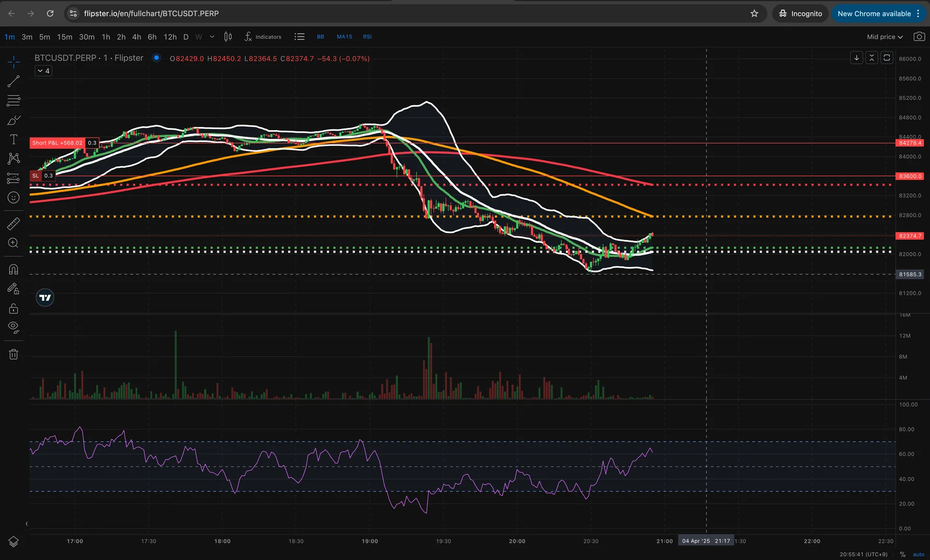Switch to the 15m timeframe
Viewport: 930px width, 560px height.
[64, 37]
